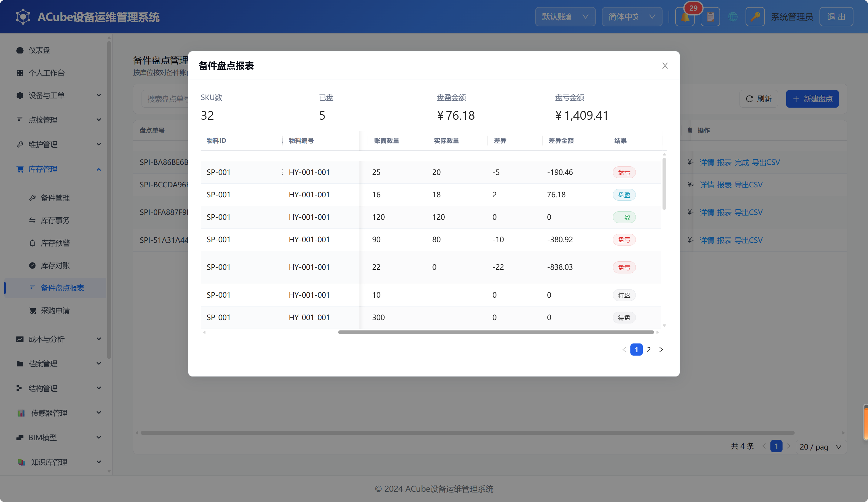
Task: Click the globe icon in header
Action: click(x=733, y=17)
